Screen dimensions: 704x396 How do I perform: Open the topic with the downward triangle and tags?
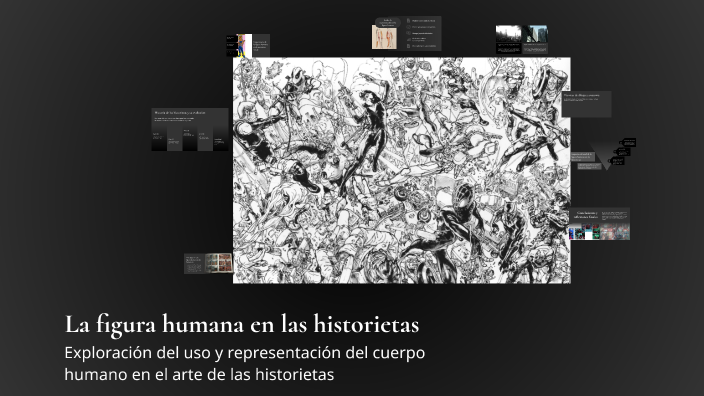pyautogui.click(x=603, y=155)
